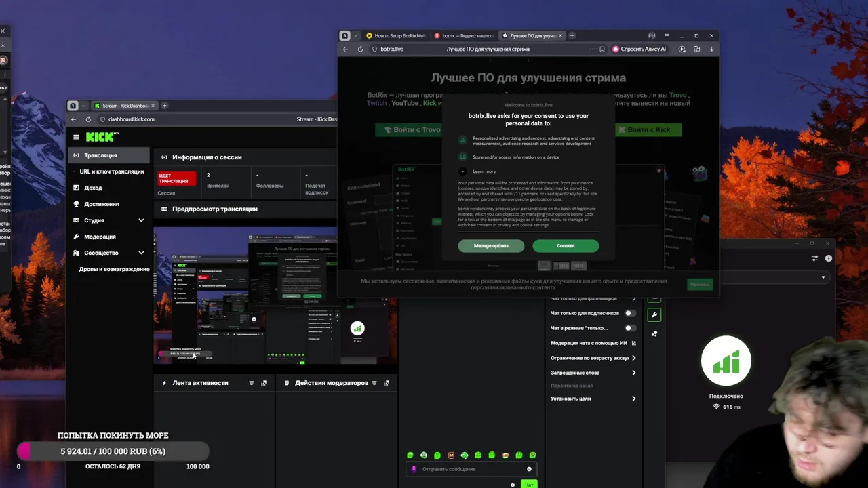Open tab list dropdown in the Kick Dashboard window
This screenshot has width=868, height=488.
coord(84,106)
